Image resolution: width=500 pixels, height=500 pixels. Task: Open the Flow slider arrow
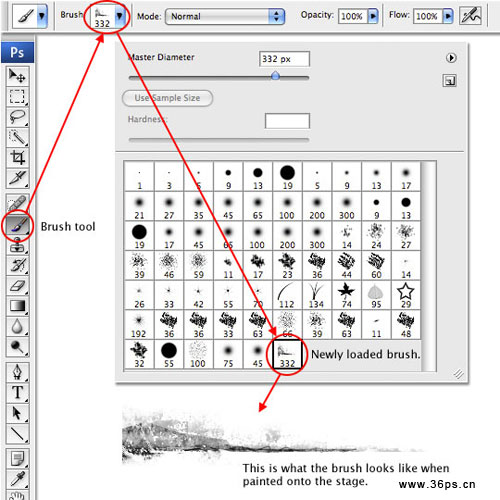tap(448, 16)
